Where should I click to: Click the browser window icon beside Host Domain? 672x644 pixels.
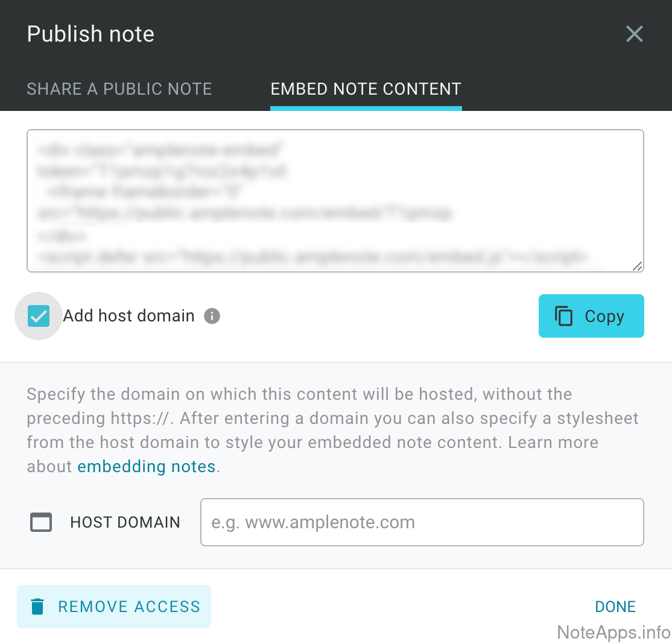[41, 522]
